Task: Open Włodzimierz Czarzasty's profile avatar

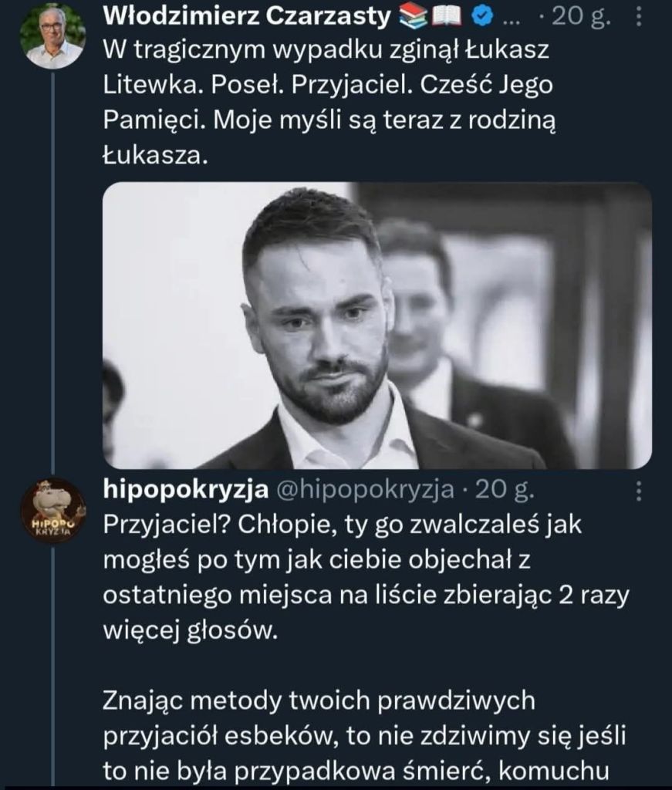Action: click(x=52, y=37)
